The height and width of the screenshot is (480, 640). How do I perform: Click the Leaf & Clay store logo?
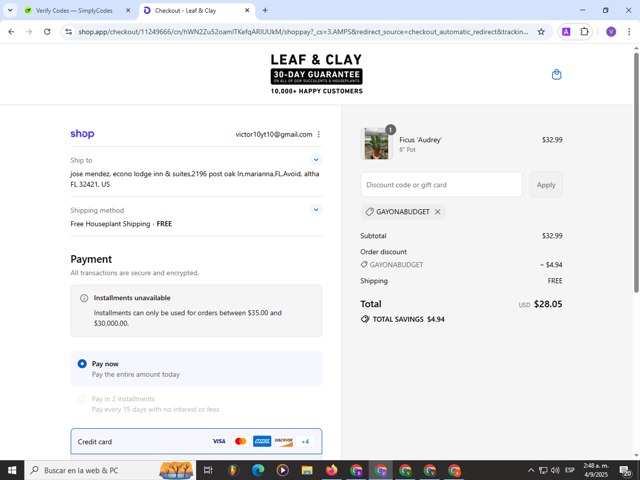tap(316, 74)
